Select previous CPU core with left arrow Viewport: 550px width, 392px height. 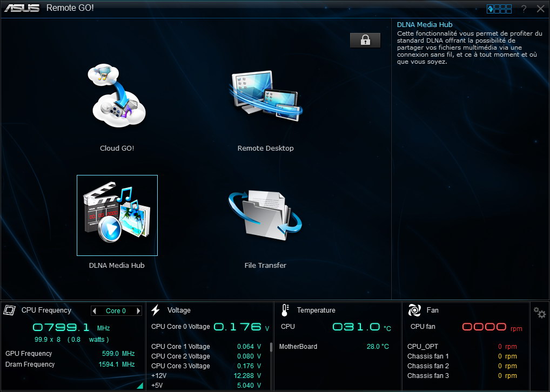(x=94, y=310)
